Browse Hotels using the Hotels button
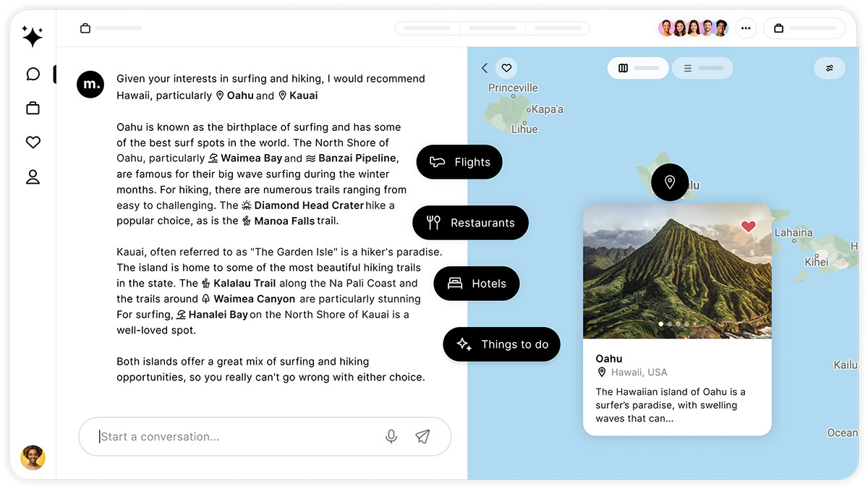 pyautogui.click(x=476, y=284)
